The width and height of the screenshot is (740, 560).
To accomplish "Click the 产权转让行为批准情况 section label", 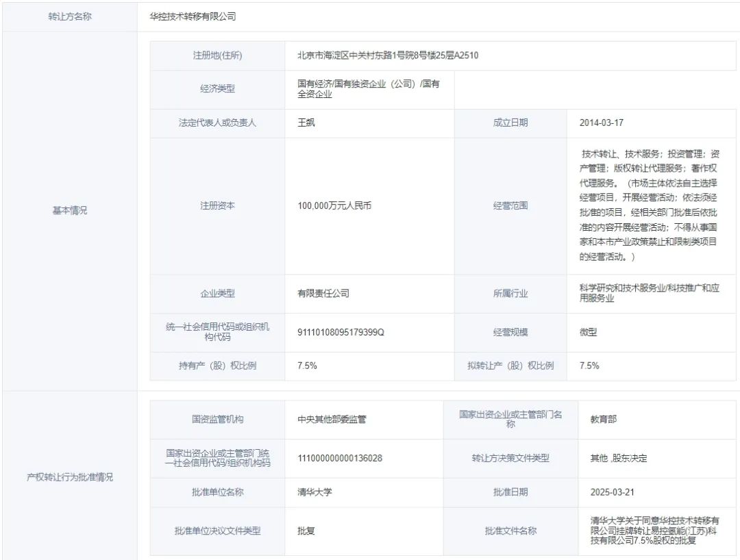I will click(x=69, y=477).
